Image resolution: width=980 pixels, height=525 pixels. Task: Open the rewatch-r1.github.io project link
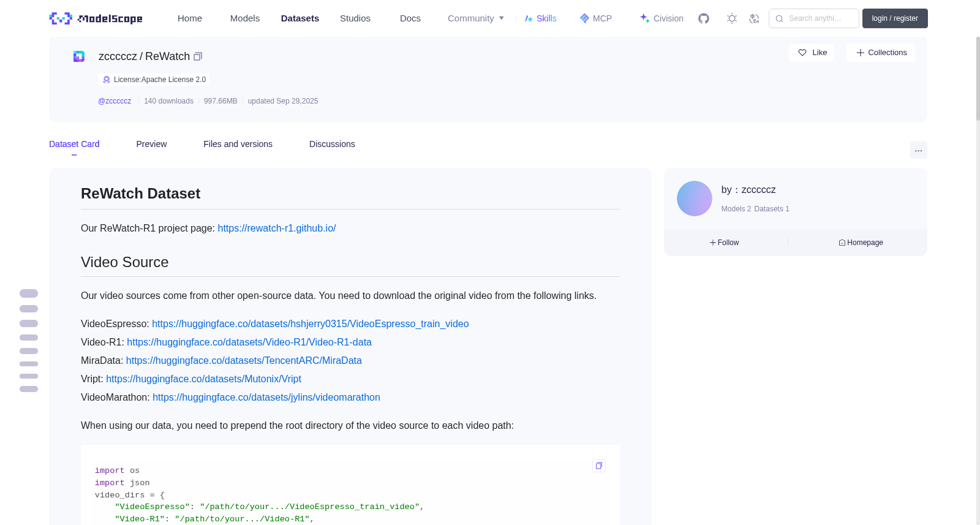(x=277, y=228)
